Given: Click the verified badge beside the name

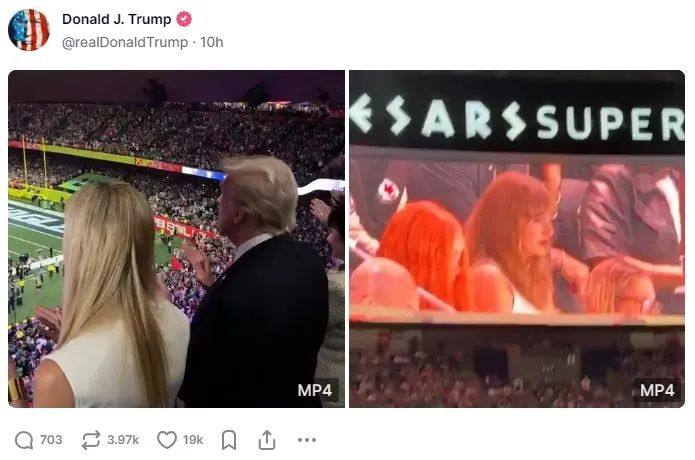Looking at the screenshot, I should pyautogui.click(x=184, y=19).
